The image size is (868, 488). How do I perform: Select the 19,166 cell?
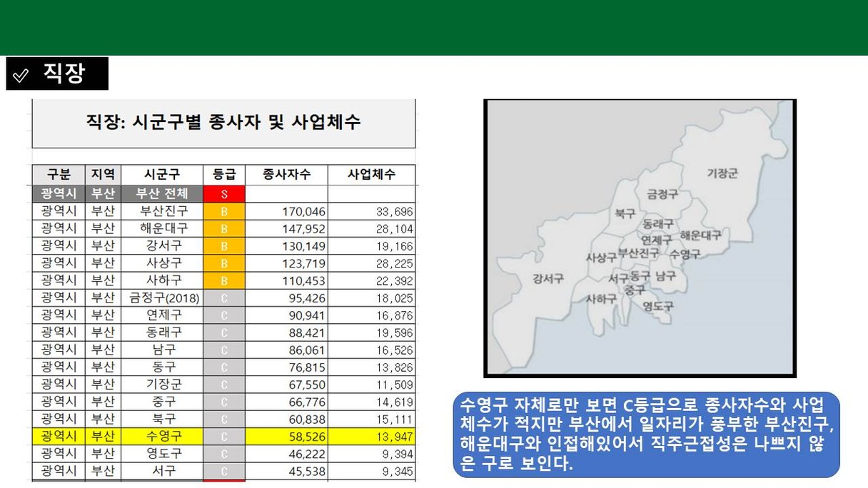(371, 245)
